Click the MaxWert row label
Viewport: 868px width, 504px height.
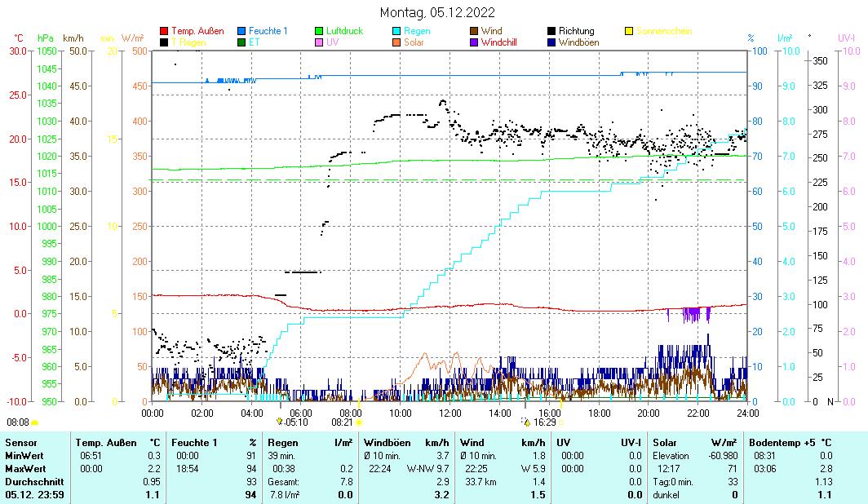click(26, 469)
